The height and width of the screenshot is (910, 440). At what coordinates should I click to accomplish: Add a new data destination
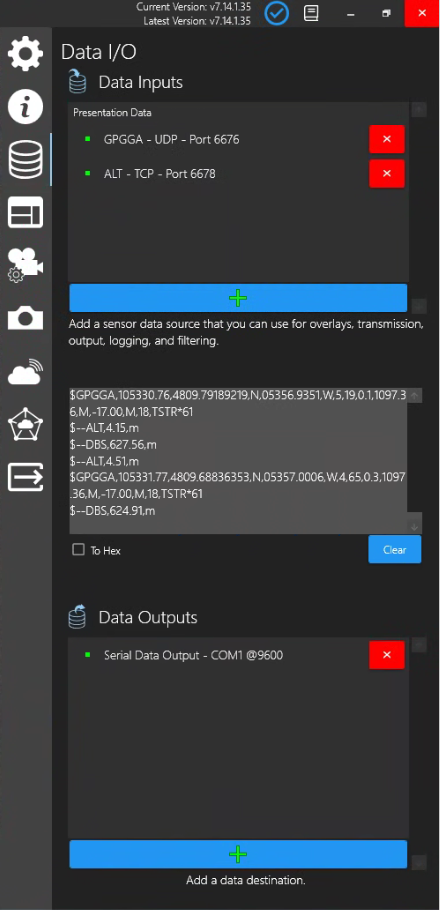click(x=238, y=854)
